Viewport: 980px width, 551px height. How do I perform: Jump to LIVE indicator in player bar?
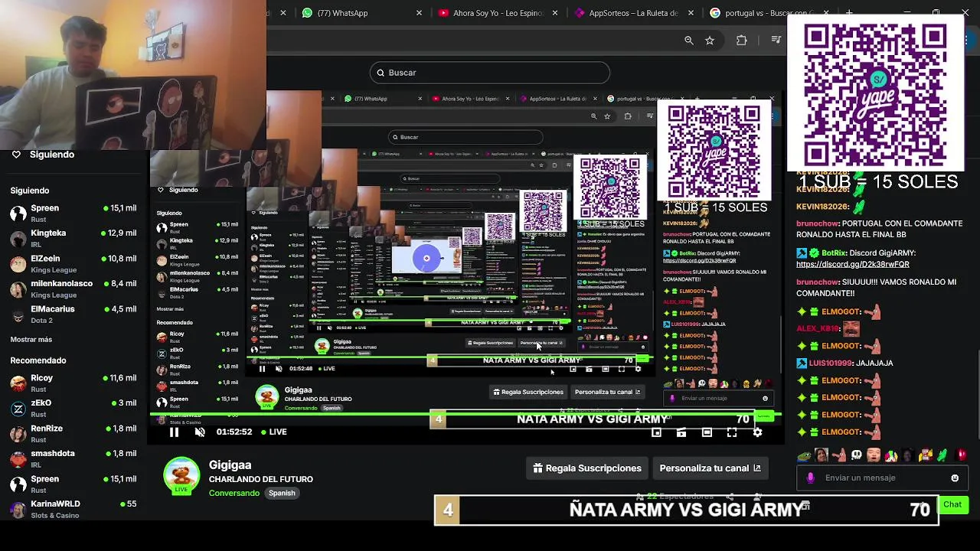[273, 432]
